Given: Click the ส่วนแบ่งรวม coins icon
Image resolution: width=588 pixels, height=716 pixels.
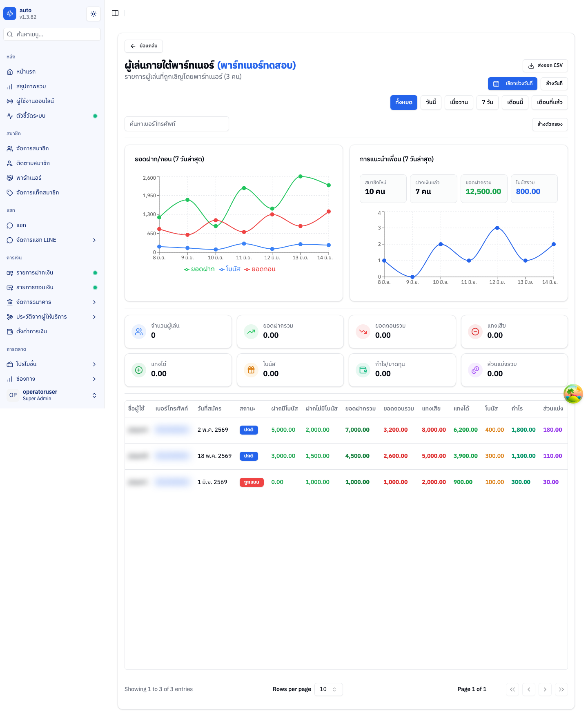Looking at the screenshot, I should point(475,370).
